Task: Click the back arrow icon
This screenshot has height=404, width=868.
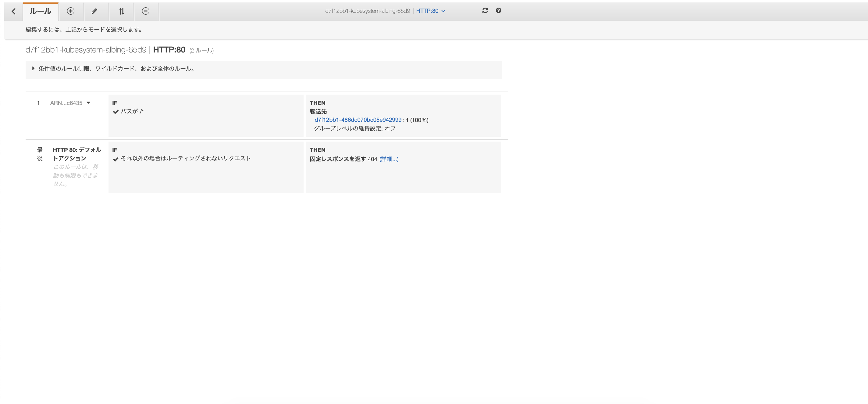Action: pos(13,12)
